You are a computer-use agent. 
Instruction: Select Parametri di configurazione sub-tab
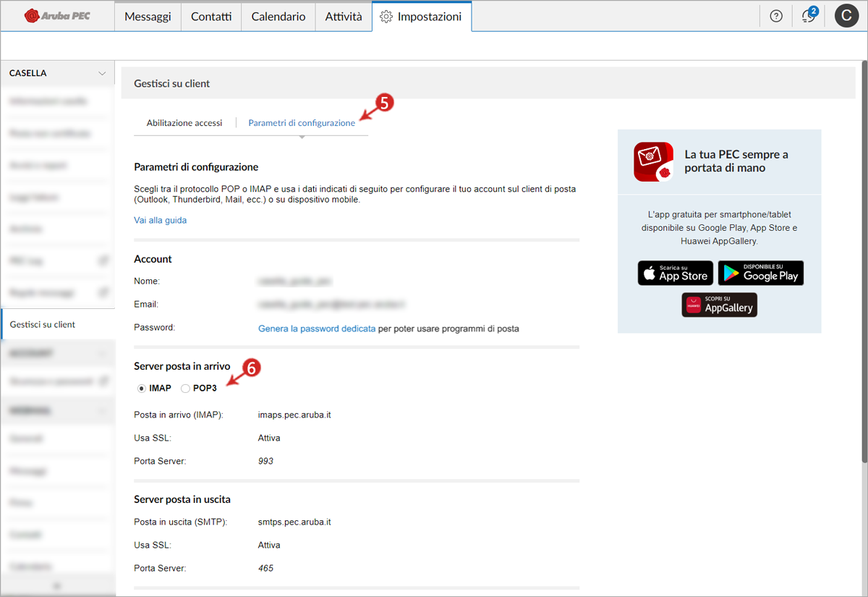(302, 123)
